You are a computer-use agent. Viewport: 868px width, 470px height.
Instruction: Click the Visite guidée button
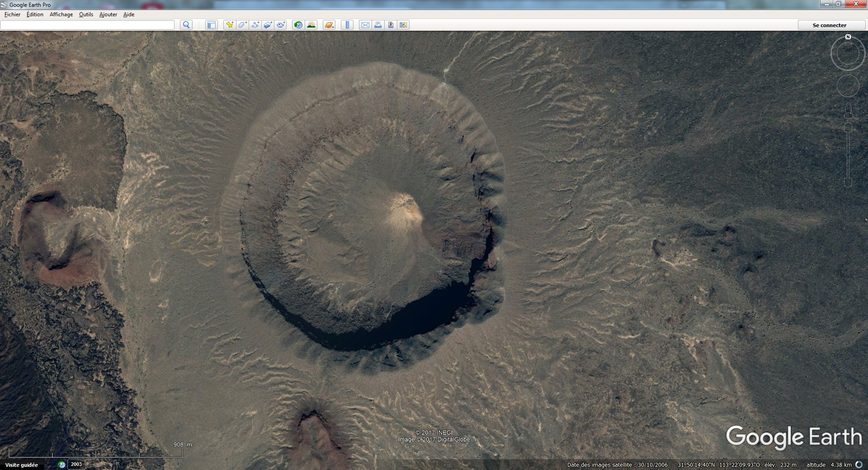coord(22,465)
